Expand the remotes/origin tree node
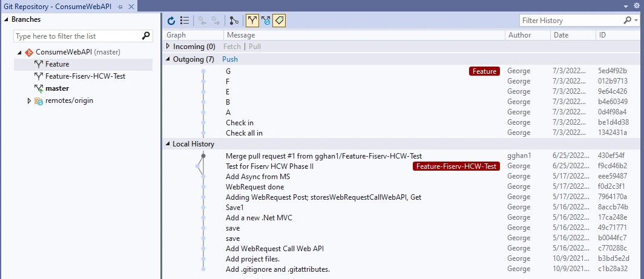 29,100
